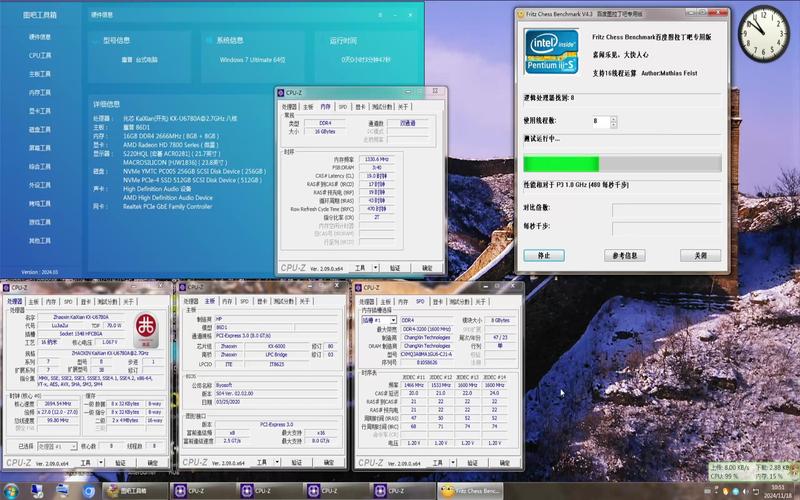Click 确定 in the SPD CPU-Z window
Image resolution: width=800 pixels, height=500 pixels.
click(x=505, y=463)
